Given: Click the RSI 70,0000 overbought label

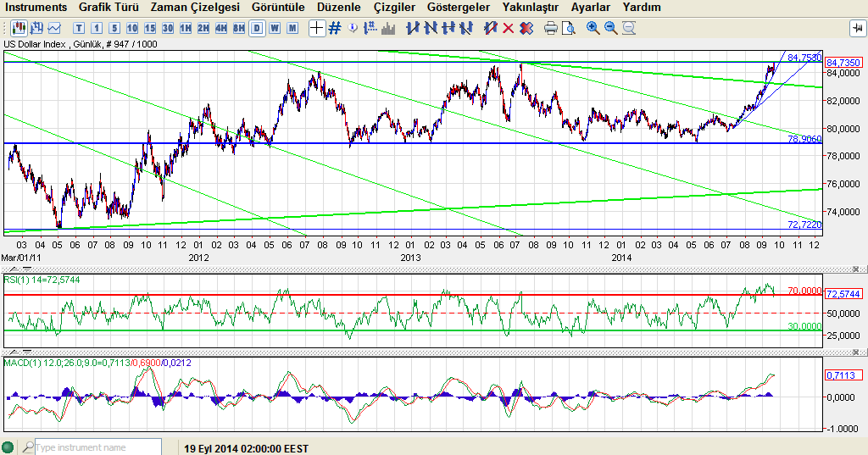Looking at the screenshot, I should click(804, 291).
